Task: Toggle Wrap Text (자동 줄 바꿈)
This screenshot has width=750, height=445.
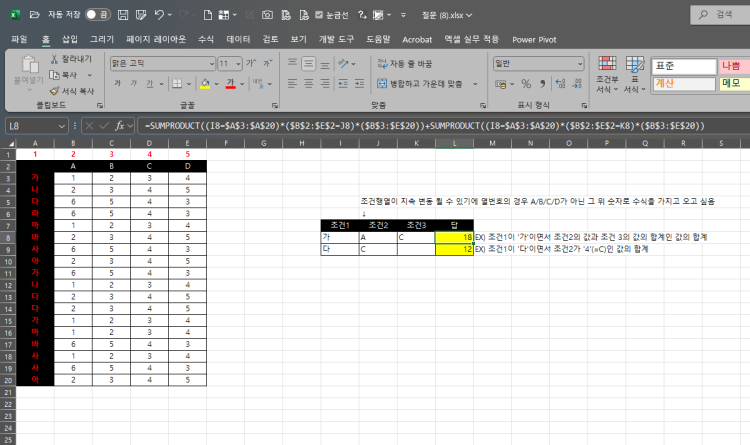Action: point(405,63)
